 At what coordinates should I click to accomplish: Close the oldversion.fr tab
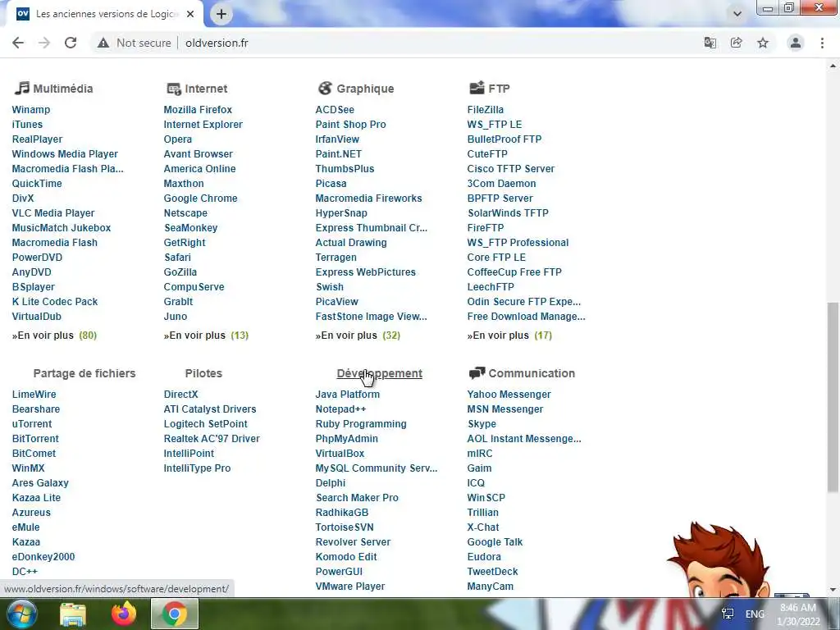tap(190, 14)
